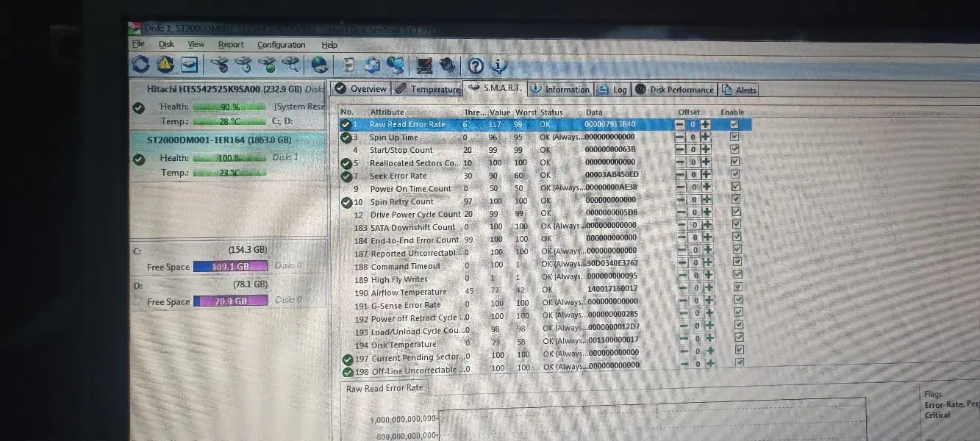
Task: Uncheck Enable for Command Timeout row
Action: pyautogui.click(x=737, y=262)
